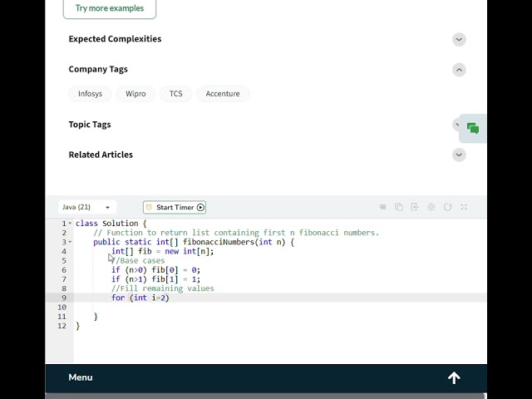Click line number 12 in the gutter
The width and height of the screenshot is (532, 399).
click(x=62, y=326)
